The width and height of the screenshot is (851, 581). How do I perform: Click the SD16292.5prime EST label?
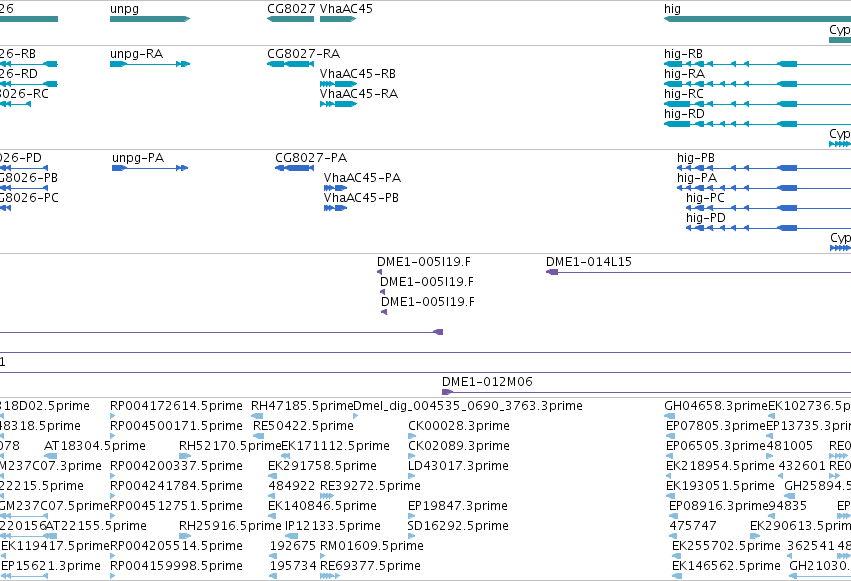(458, 526)
